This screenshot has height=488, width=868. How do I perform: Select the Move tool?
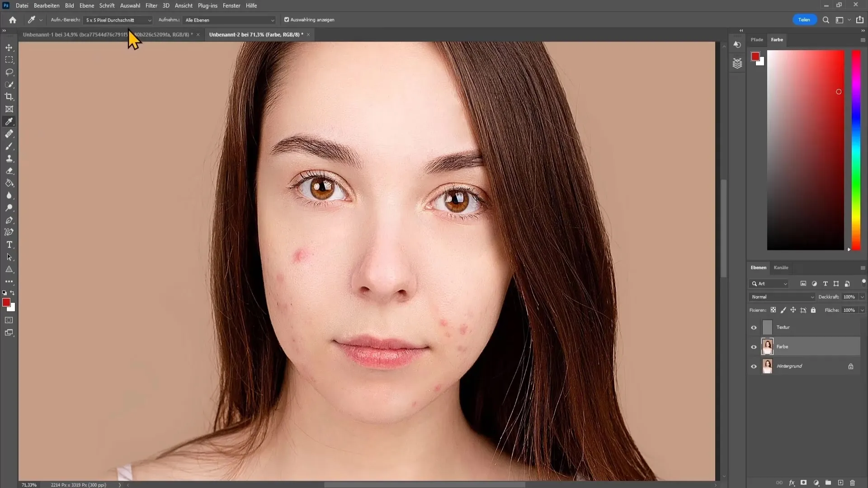pyautogui.click(x=9, y=47)
